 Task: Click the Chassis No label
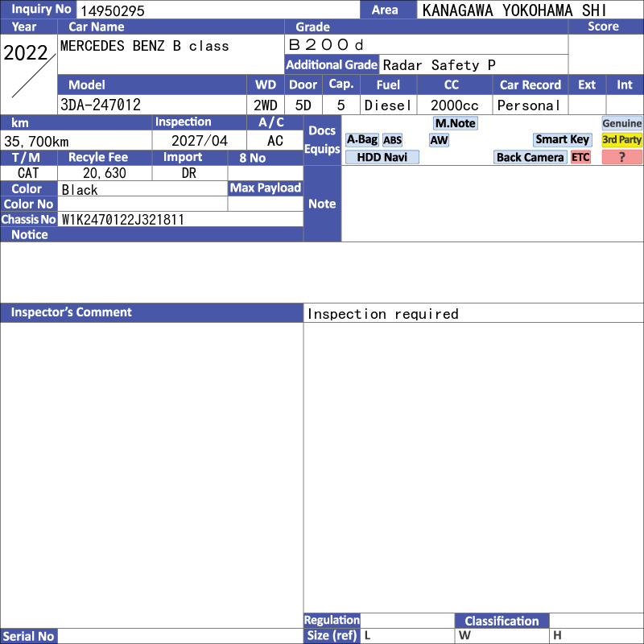[29, 219]
